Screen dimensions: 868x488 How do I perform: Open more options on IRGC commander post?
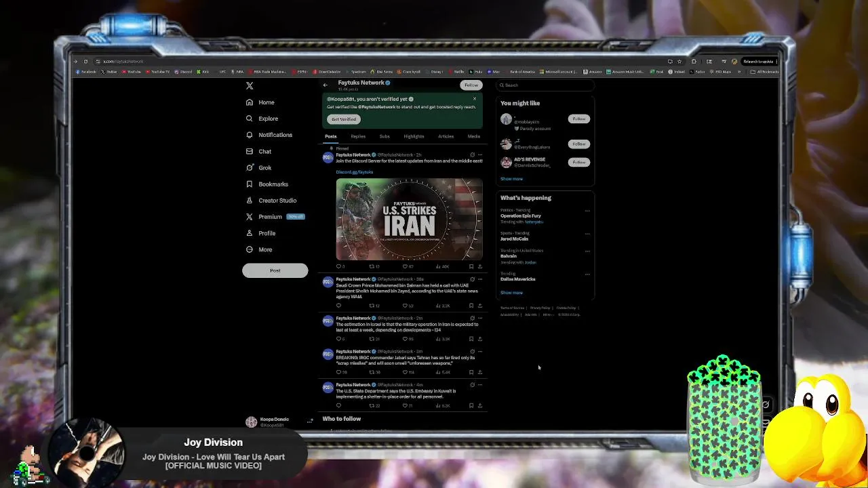coord(480,351)
